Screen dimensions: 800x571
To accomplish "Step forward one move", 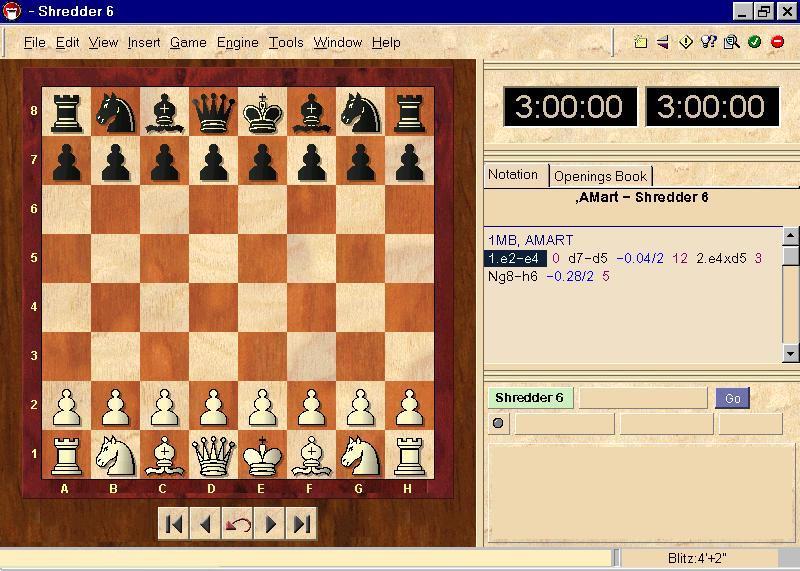I will pyautogui.click(x=270, y=524).
